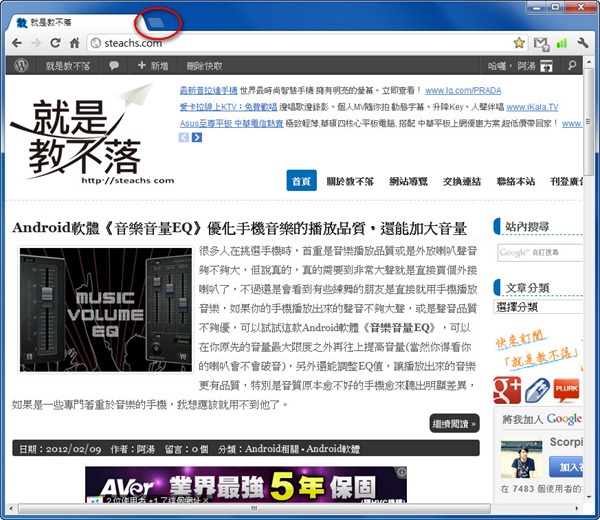Open the comments bubble icon in admin bar

click(x=114, y=65)
